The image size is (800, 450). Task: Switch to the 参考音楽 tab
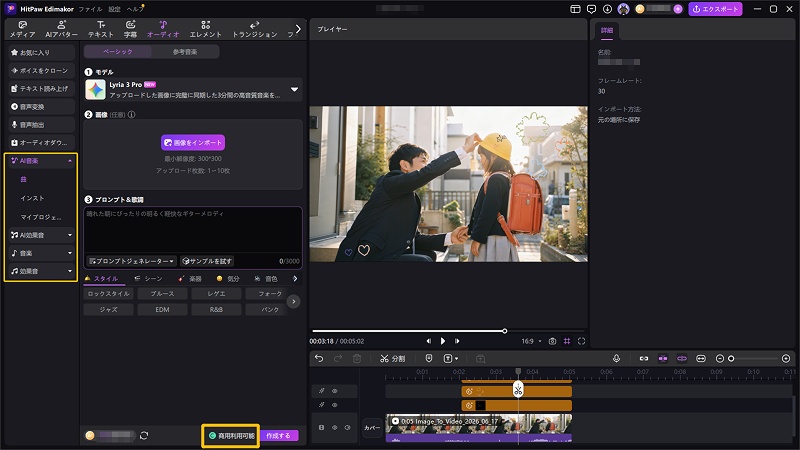click(185, 52)
